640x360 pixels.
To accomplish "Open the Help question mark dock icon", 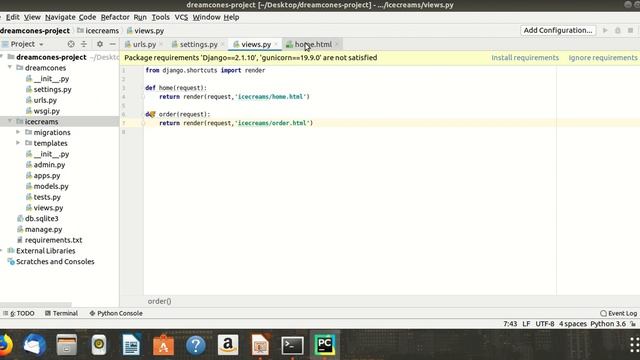I will coord(196,345).
